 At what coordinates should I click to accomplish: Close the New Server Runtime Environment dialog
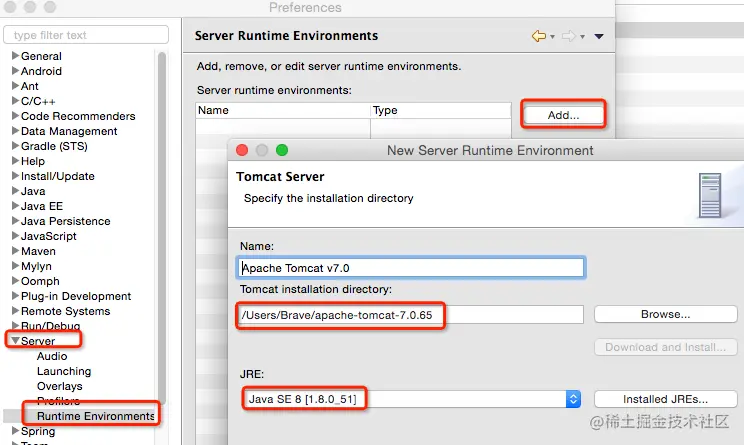coord(242,150)
